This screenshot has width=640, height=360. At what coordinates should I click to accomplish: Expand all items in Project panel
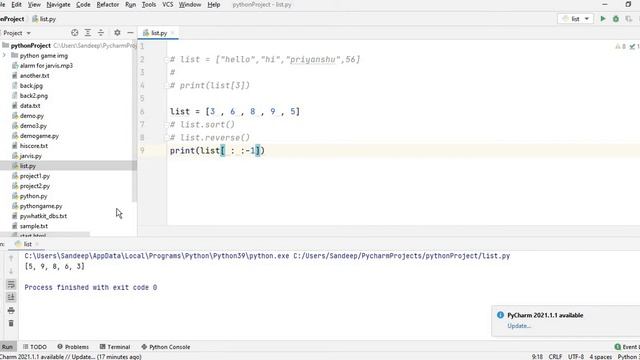[88, 33]
